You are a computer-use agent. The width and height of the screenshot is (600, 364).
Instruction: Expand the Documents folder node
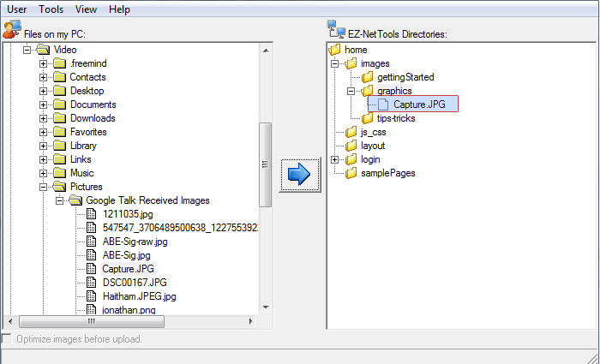click(x=43, y=104)
